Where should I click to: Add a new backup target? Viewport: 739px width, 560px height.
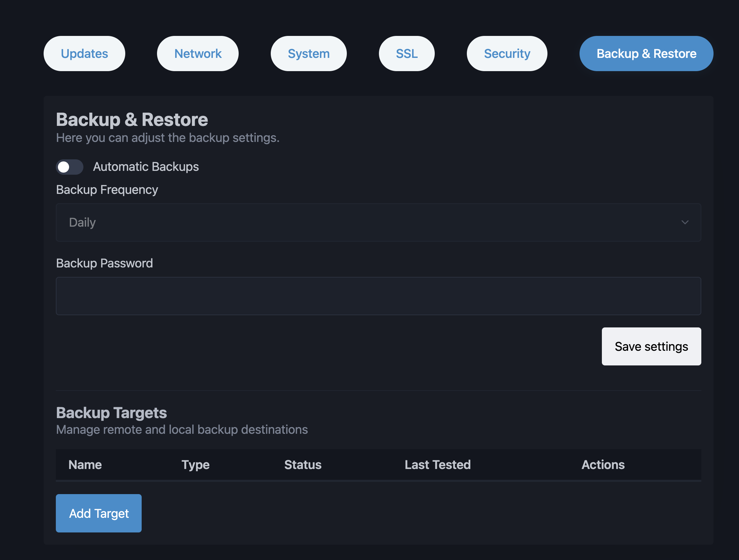coord(98,513)
